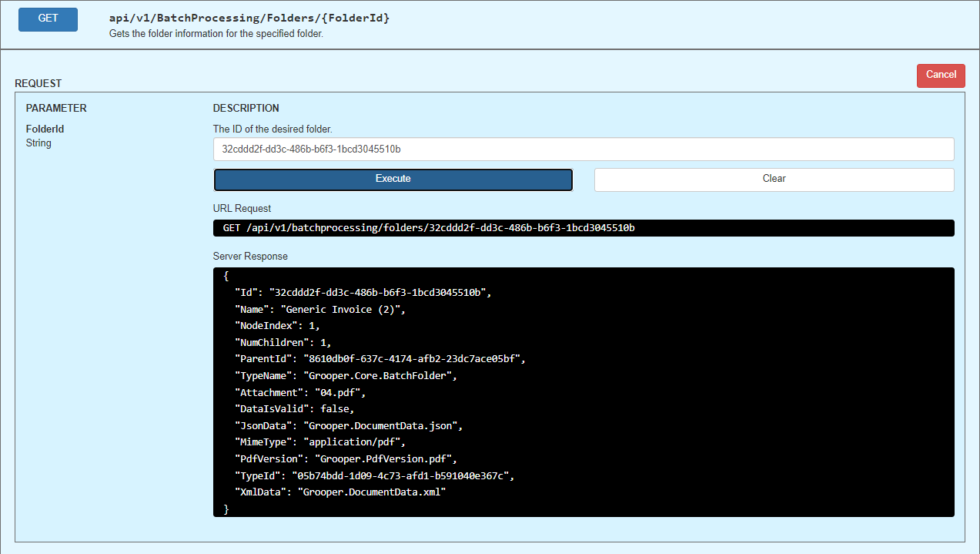The image size is (980, 554).
Task: Click the blue GET method button
Action: coord(48,18)
